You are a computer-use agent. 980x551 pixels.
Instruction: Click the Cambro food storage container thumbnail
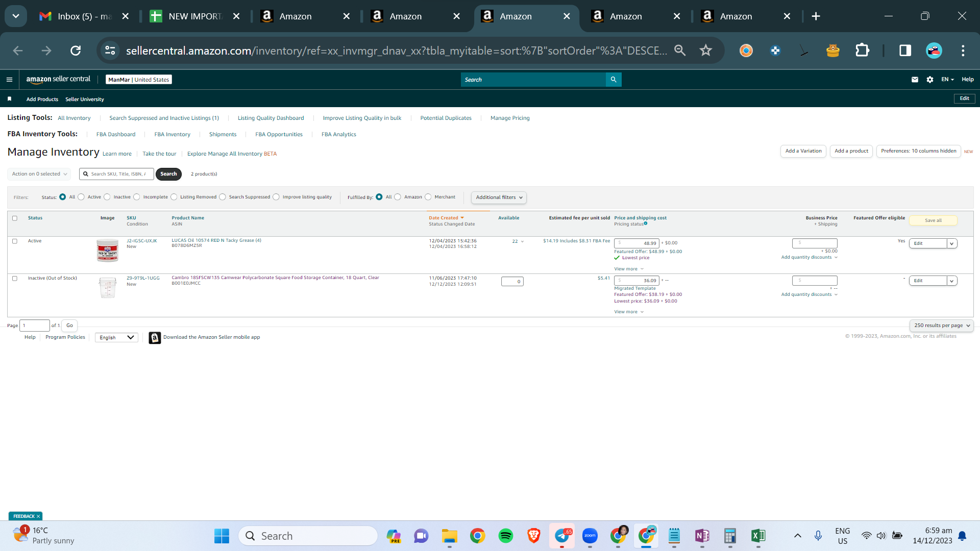[107, 288]
